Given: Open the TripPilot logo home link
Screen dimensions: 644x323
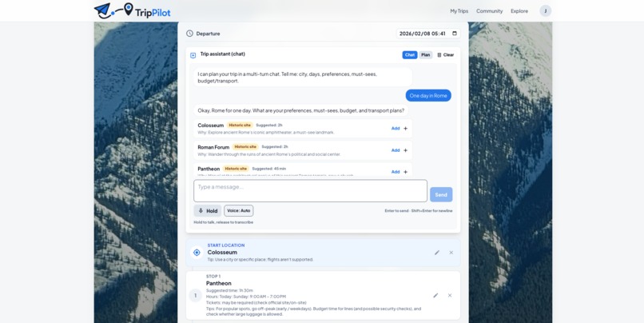Looking at the screenshot, I should (x=133, y=10).
